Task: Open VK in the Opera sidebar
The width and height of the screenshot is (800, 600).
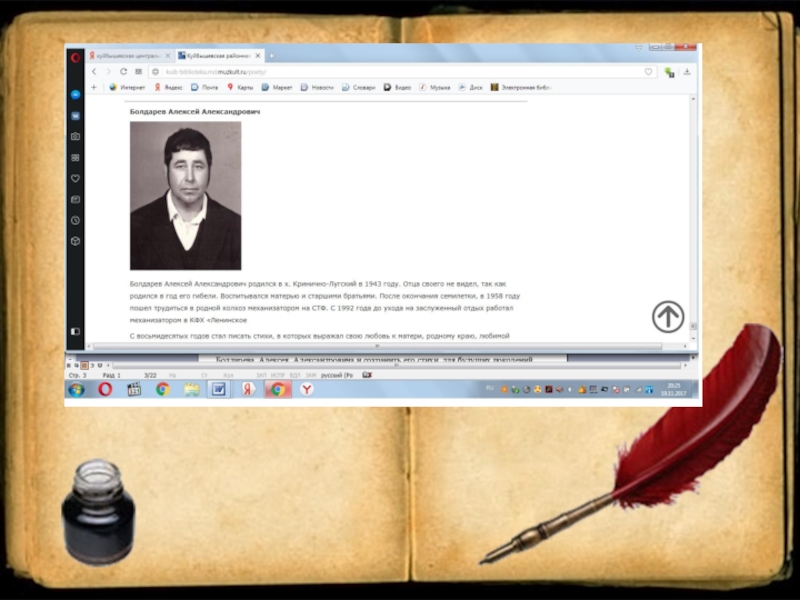Action: tap(76, 116)
